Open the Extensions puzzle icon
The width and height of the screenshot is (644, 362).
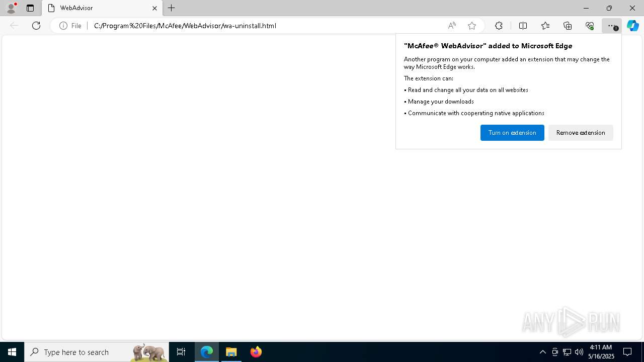click(499, 26)
